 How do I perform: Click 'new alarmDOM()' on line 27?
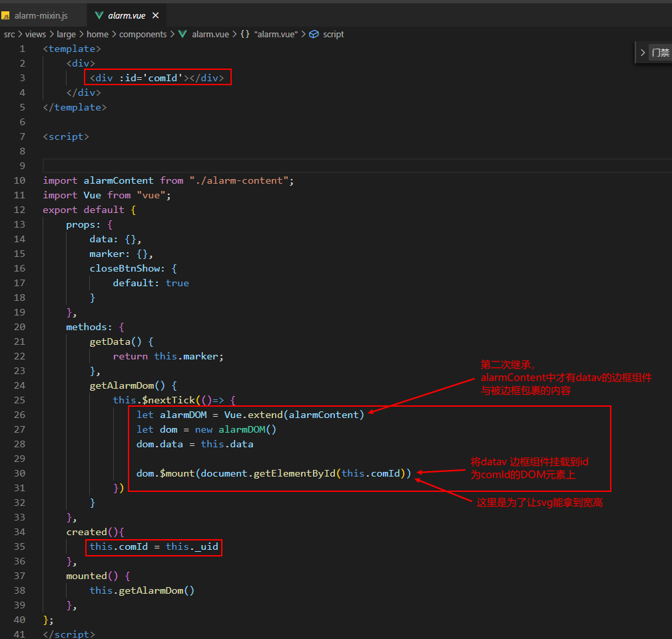click(x=235, y=429)
